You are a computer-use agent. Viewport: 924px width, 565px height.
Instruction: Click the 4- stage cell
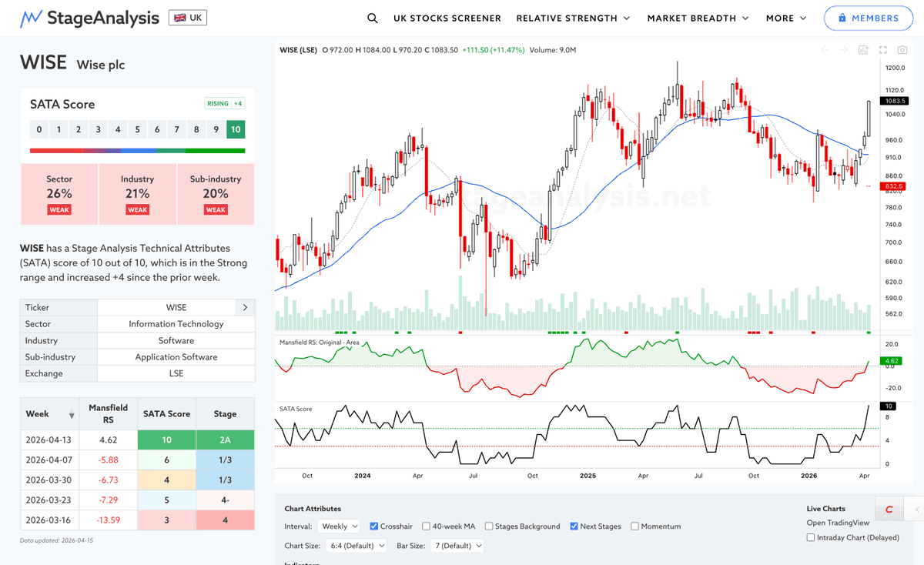click(x=225, y=500)
